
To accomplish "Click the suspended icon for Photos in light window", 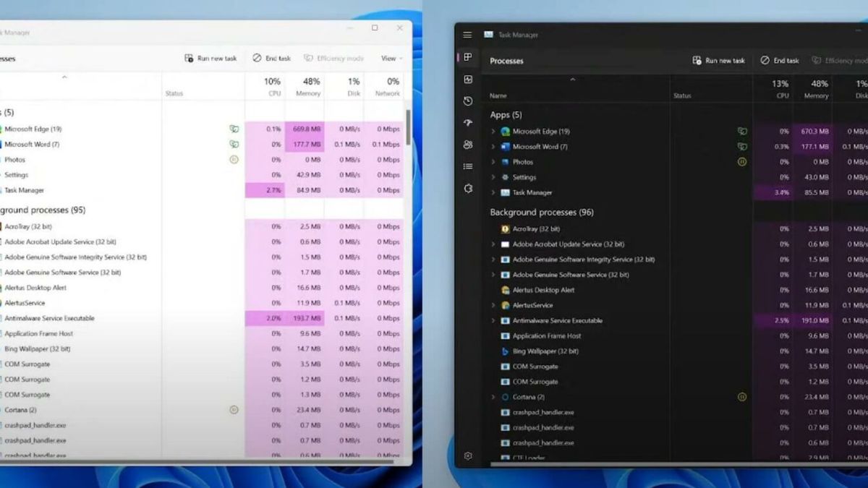I will click(234, 160).
